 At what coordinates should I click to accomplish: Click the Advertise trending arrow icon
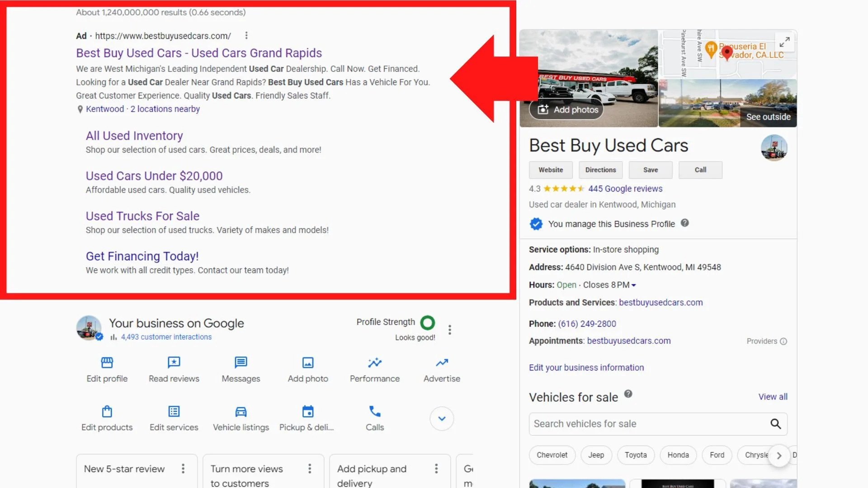click(x=442, y=362)
